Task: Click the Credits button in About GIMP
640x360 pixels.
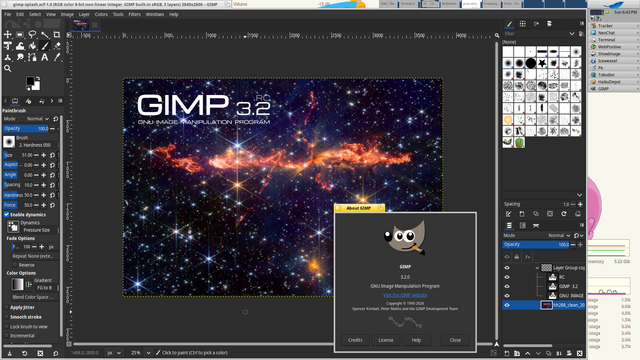Action: (355, 340)
